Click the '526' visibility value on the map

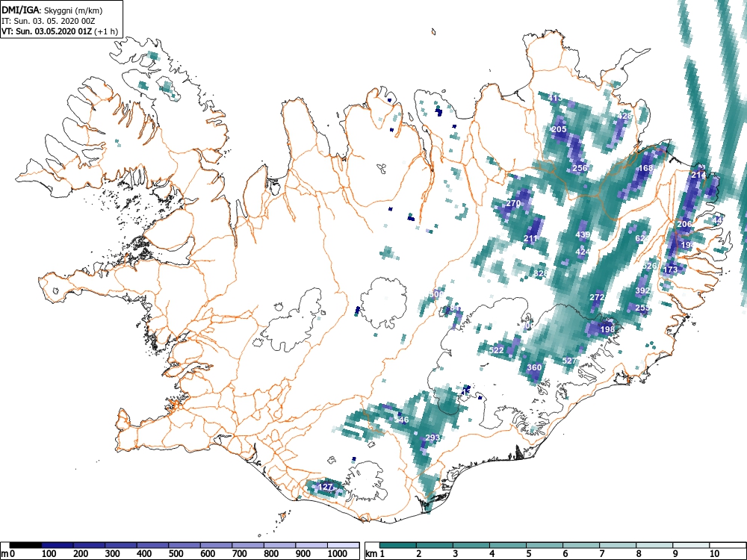[650, 266]
